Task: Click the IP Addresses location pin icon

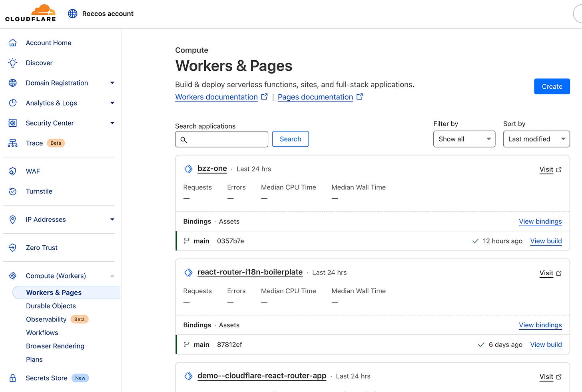Action: point(13,219)
